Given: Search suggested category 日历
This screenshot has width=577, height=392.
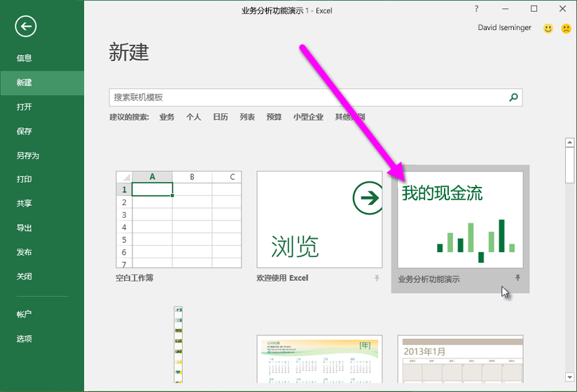Looking at the screenshot, I should (221, 118).
